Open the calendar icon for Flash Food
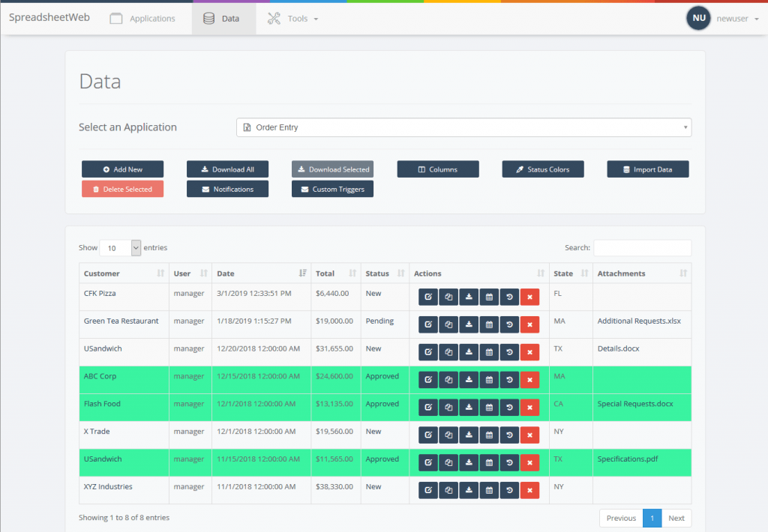The image size is (768, 532). click(489, 408)
